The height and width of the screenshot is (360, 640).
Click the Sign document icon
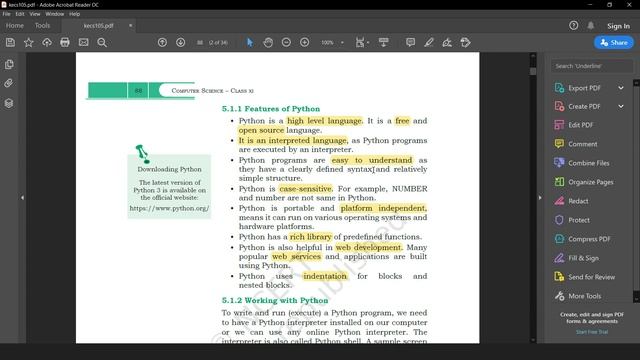(447, 42)
